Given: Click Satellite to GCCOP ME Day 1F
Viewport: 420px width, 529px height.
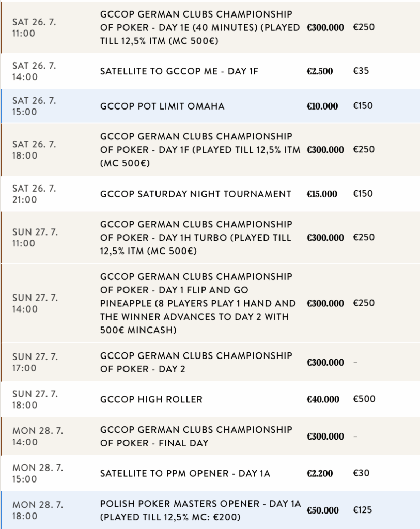Looking at the screenshot, I should [179, 71].
